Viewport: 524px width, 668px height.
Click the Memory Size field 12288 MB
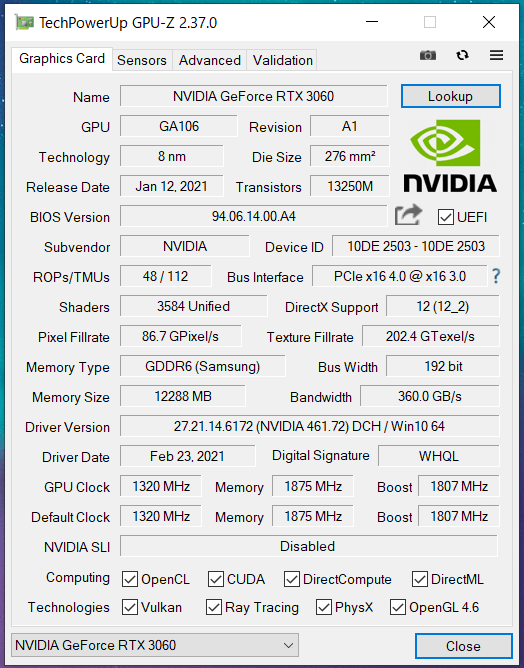point(183,396)
